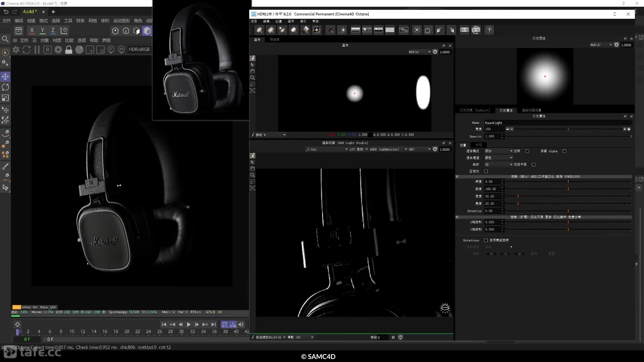Select the Rotate tool in left toolbar
Image resolution: width=644 pixels, height=362 pixels.
(x=5, y=87)
